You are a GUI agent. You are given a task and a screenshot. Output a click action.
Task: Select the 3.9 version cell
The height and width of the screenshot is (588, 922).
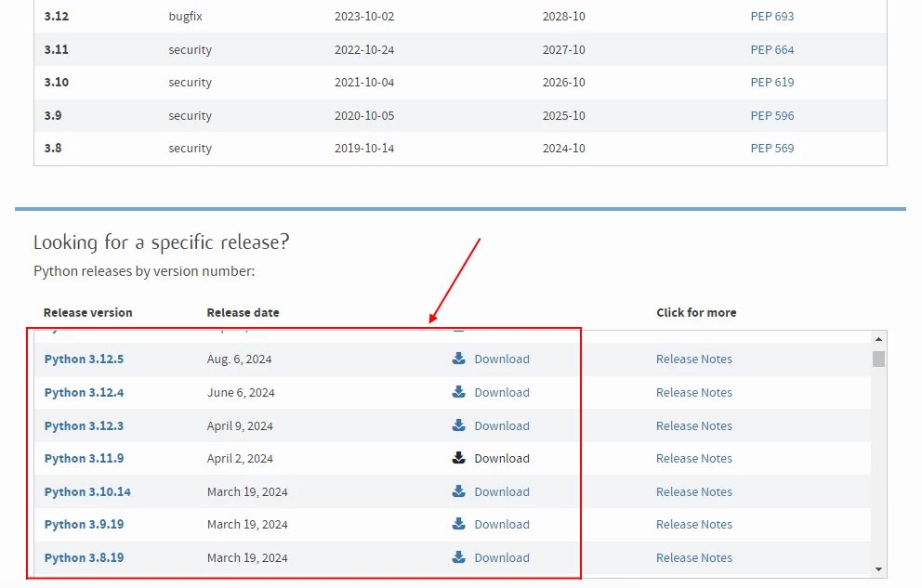(x=53, y=115)
